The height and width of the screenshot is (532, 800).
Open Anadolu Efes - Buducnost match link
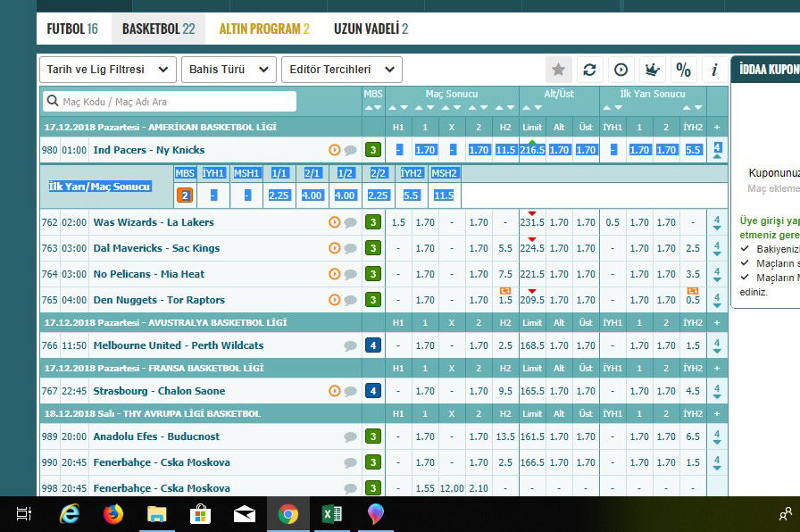[156, 436]
